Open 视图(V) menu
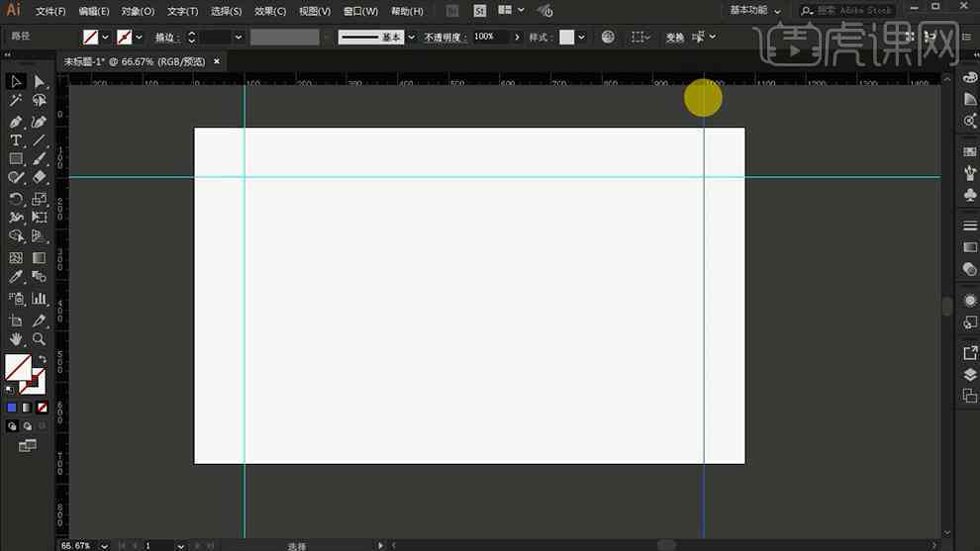The height and width of the screenshot is (551, 980). click(x=315, y=11)
